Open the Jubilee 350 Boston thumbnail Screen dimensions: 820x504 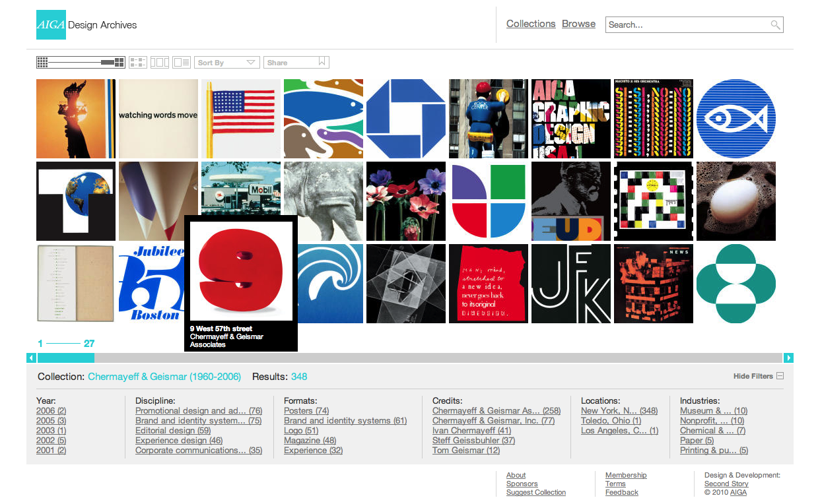click(x=151, y=284)
